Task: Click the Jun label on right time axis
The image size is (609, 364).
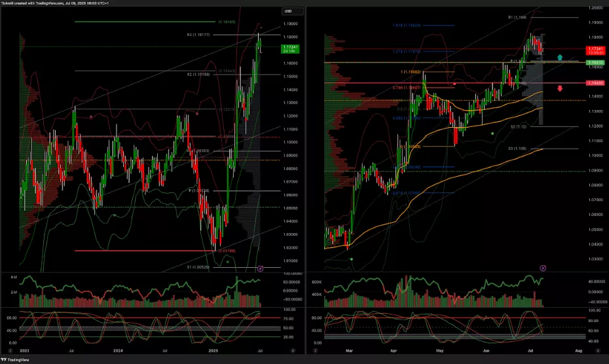Action: [485, 351]
